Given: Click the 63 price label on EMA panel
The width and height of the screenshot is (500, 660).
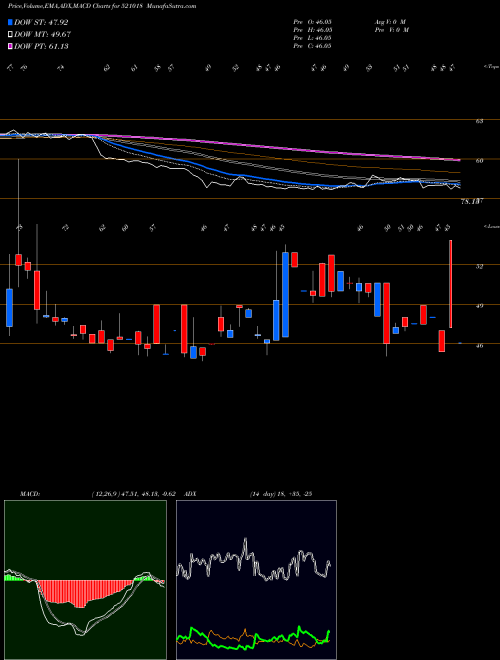Looking at the screenshot, I should pyautogui.click(x=479, y=121).
